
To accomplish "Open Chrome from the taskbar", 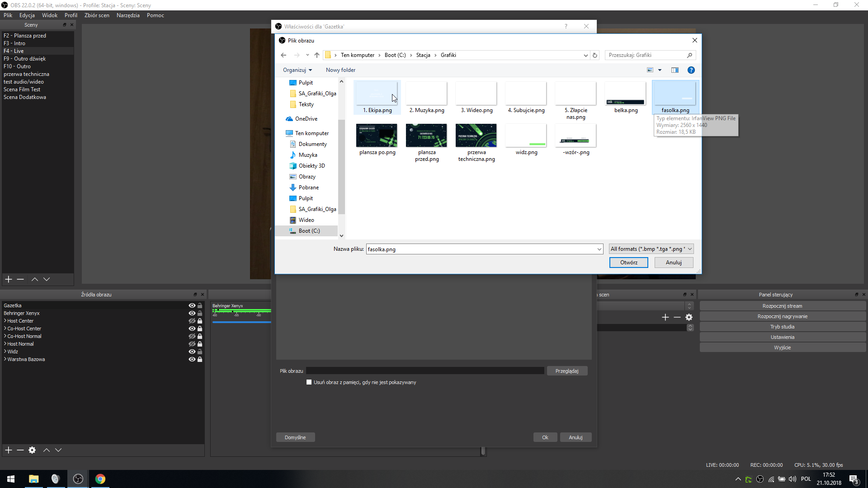I will point(100,479).
